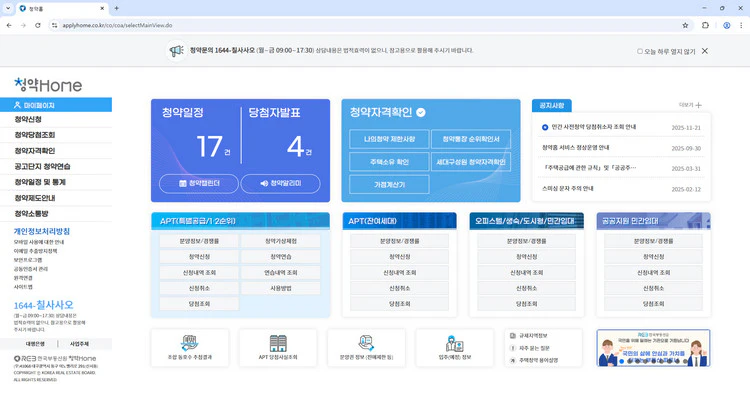The image size is (750, 403).
Task: Close the top notice banner with the X
Action: coord(732,51)
